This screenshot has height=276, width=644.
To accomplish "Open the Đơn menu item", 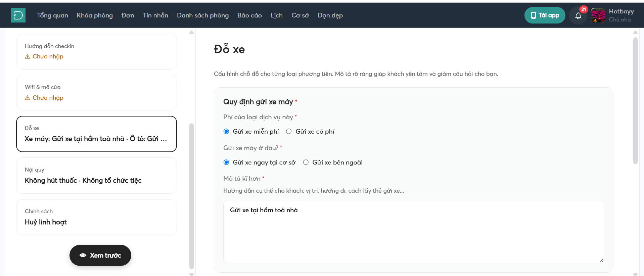I will pos(128,15).
